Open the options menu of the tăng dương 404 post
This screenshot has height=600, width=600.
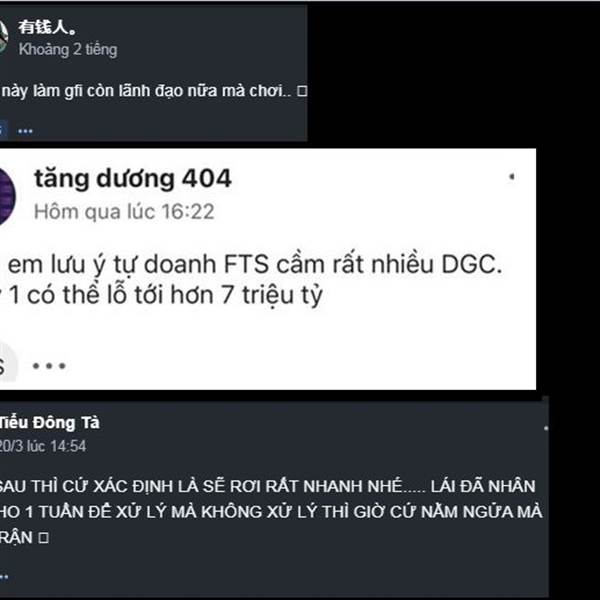point(512,176)
